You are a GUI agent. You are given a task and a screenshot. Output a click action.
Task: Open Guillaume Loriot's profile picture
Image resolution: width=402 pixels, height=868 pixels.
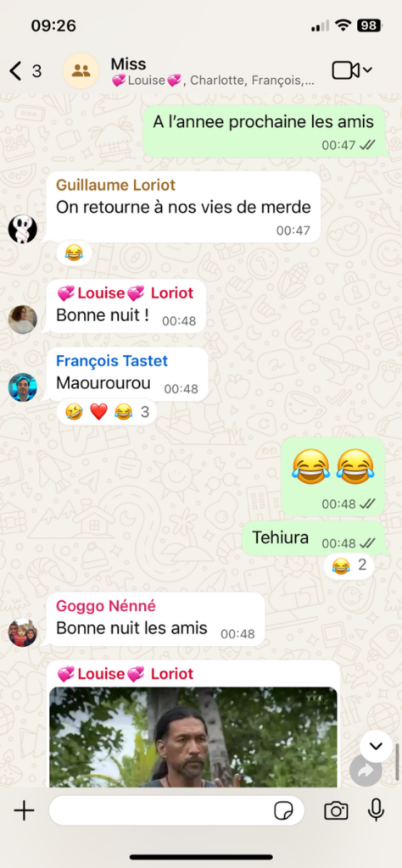point(22,229)
